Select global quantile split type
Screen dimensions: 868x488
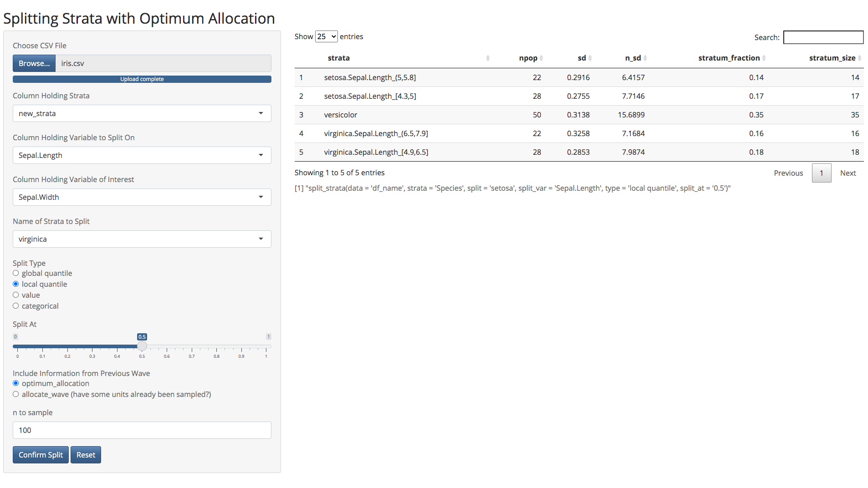click(16, 273)
